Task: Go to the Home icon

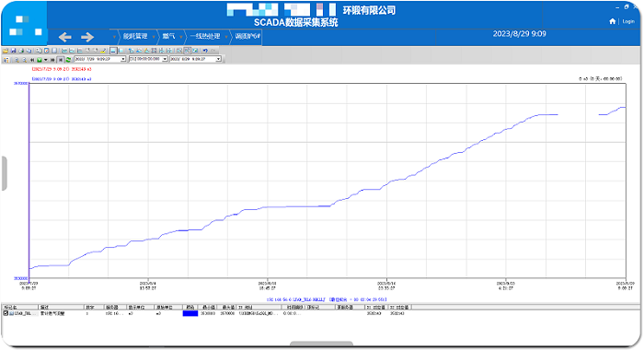Action: coord(612,21)
